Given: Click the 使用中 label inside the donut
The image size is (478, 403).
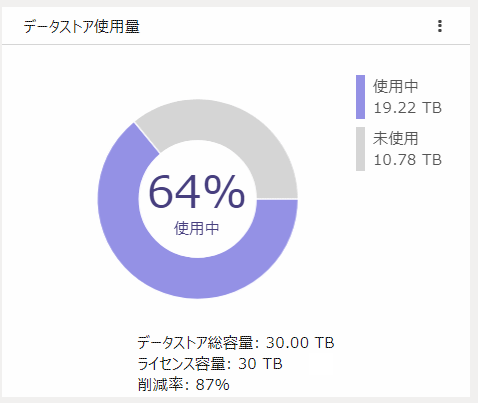Looking at the screenshot, I should 197,228.
